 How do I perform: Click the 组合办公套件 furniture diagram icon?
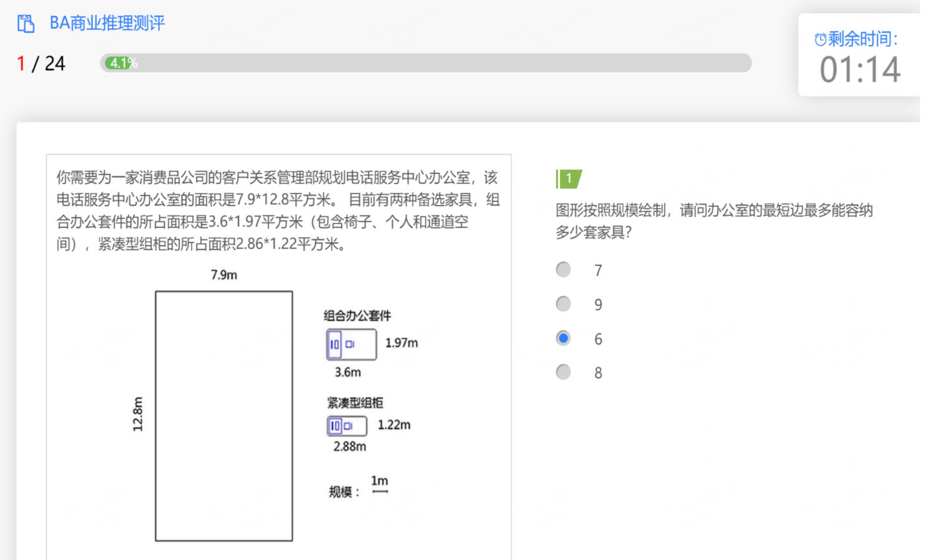pos(351,344)
